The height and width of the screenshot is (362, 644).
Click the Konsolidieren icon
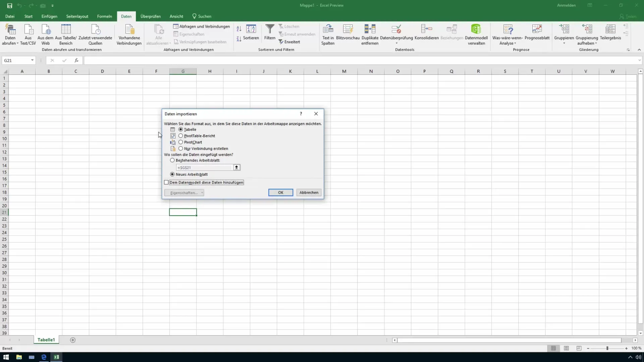click(427, 32)
